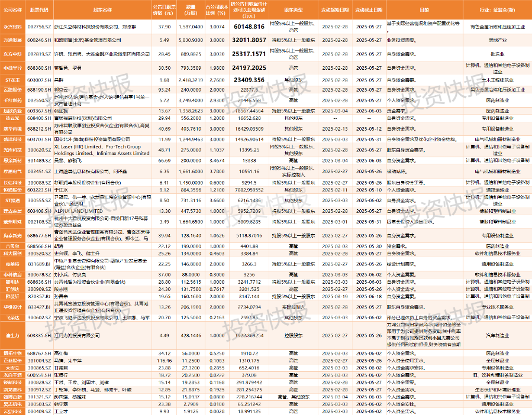Click the share price 116.46

click(x=165, y=361)
